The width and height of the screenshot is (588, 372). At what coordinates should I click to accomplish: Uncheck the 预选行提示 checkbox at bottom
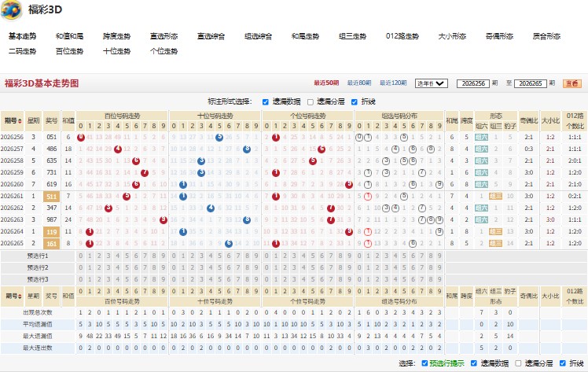pyautogui.click(x=424, y=363)
